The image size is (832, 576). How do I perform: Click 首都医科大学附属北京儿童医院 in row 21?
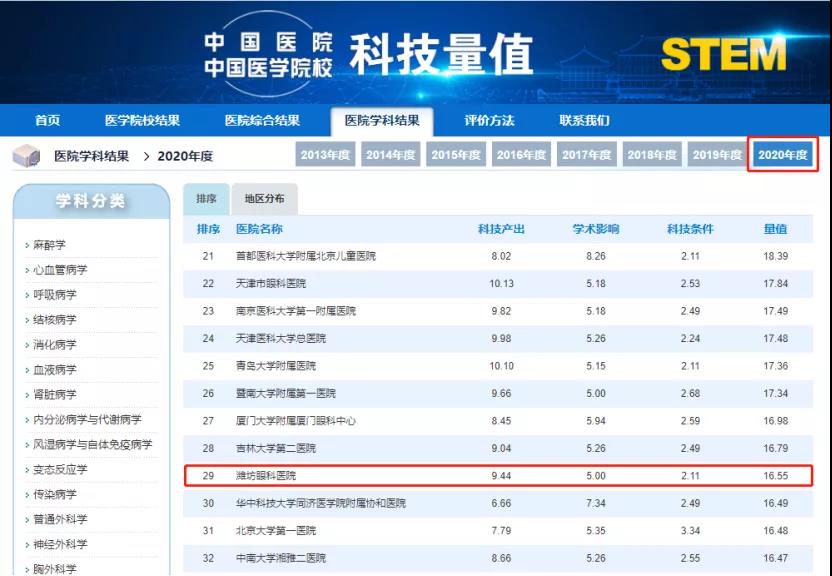pyautogui.click(x=306, y=256)
